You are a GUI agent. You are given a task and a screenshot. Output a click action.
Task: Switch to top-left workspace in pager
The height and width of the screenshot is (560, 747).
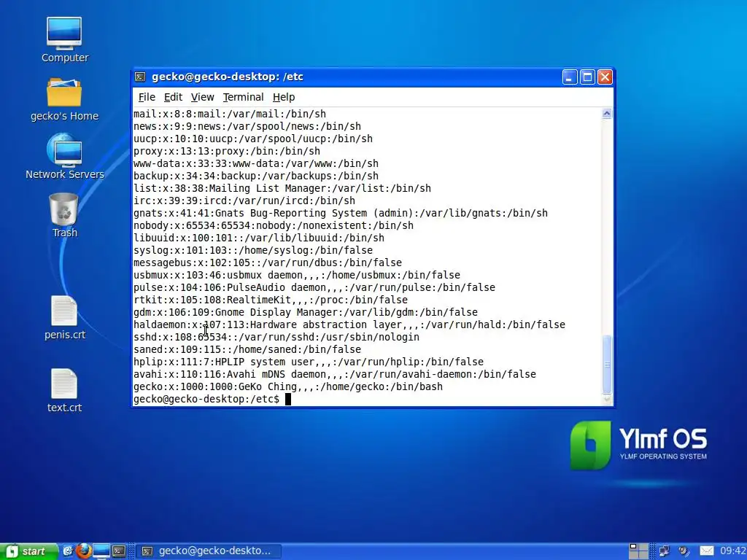[x=634, y=547]
